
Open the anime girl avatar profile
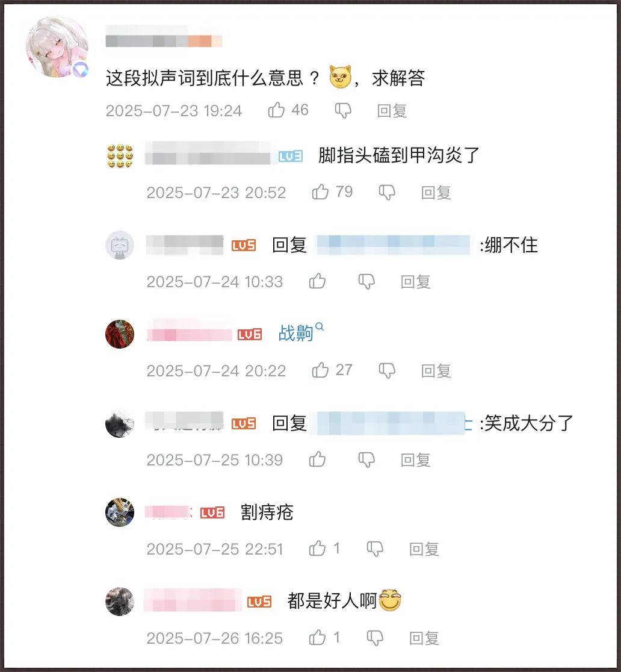pyautogui.click(x=57, y=46)
